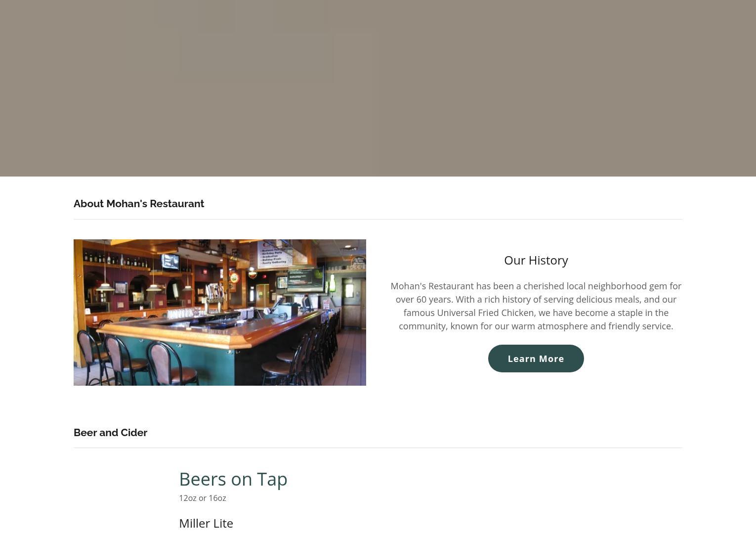756x539 pixels.
Task: Click the Our History title
Action: (536, 260)
